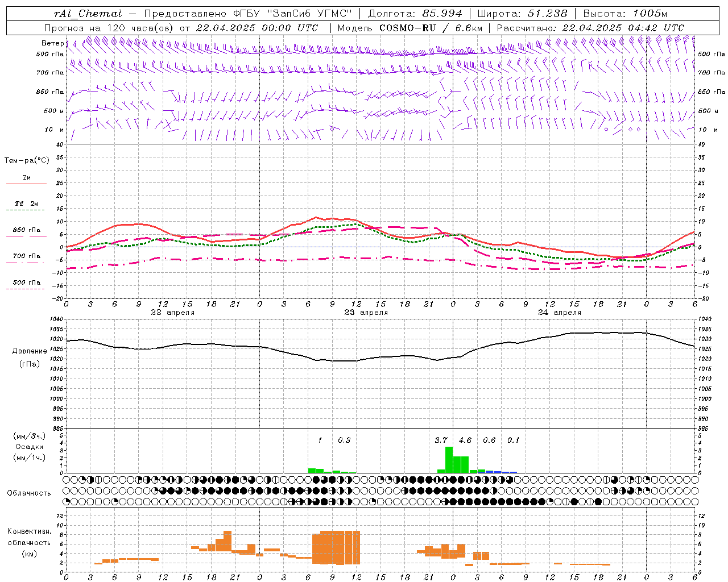728x582 pixels.
Task: Click the 0.3 precipitation amount value
Action: 344,440
